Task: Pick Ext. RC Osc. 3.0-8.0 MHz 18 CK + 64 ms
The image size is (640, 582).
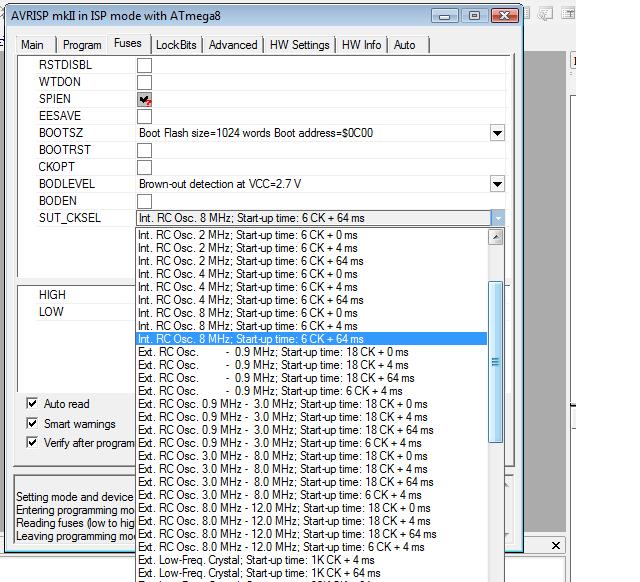Action: click(311, 482)
